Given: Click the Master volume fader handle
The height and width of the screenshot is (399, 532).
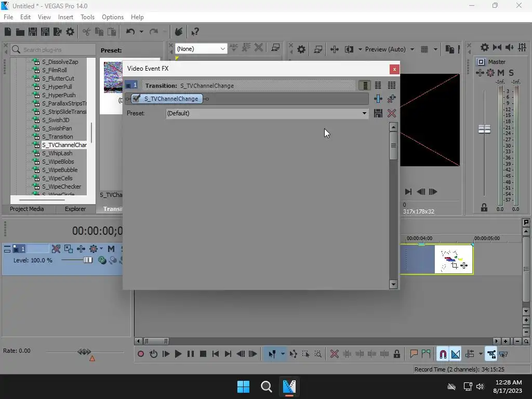Looking at the screenshot, I should [484, 129].
